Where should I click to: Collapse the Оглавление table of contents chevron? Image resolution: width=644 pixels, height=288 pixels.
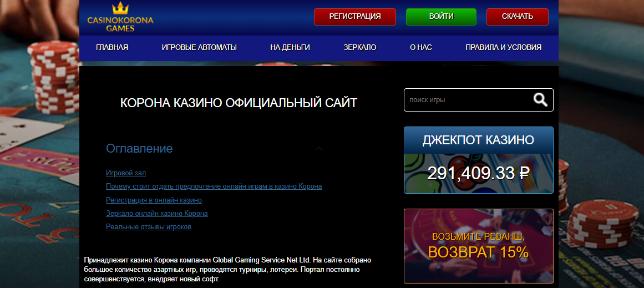point(319,148)
